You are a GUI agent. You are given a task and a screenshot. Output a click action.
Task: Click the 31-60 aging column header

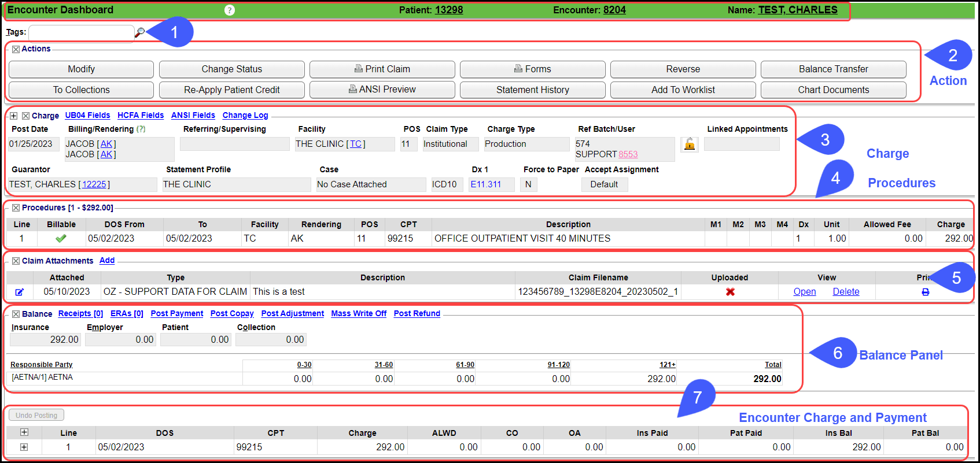[x=384, y=365]
